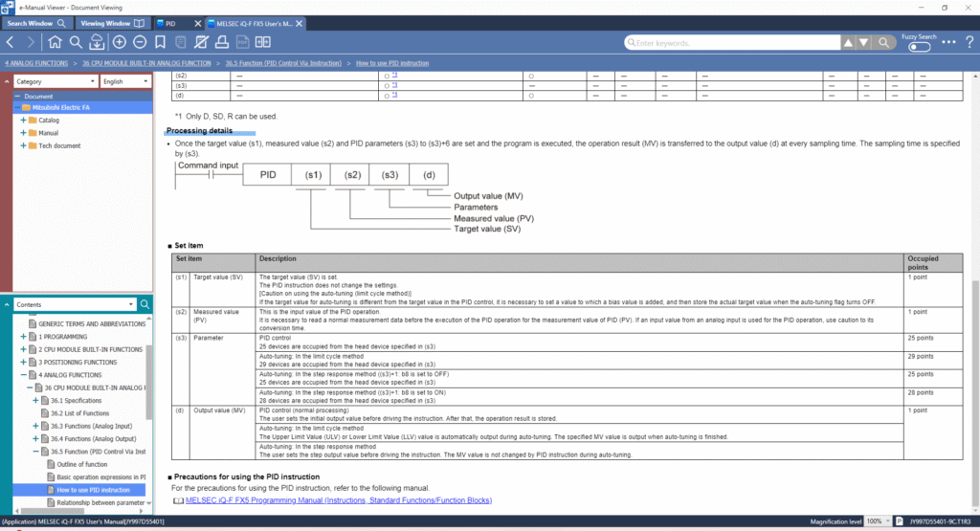Go forward with the right arrow toolbar icon
980x531 pixels.
point(30,42)
